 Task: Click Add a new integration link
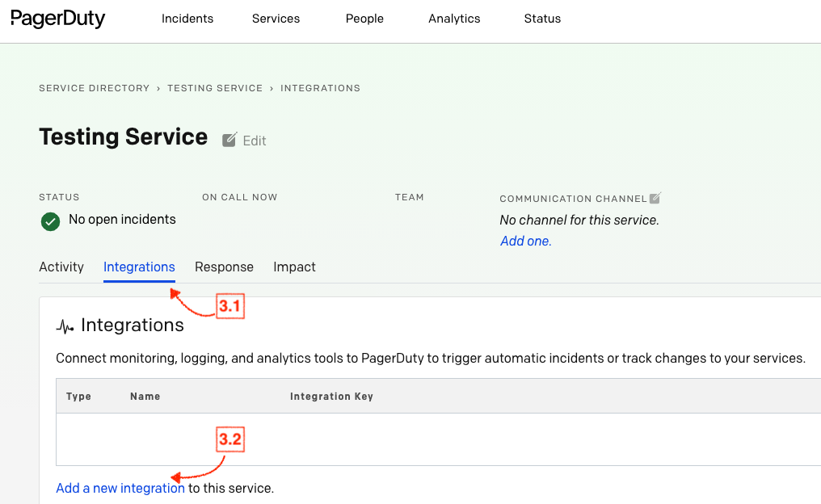pos(120,488)
